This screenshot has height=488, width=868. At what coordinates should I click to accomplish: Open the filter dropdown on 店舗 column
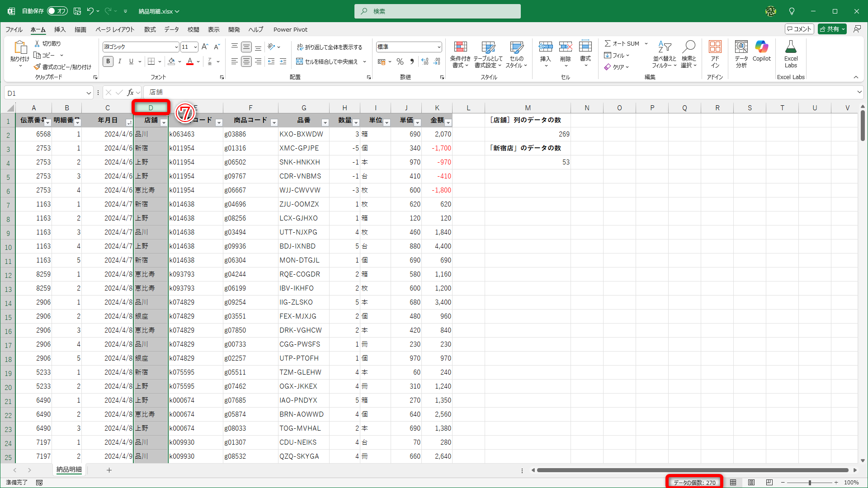coord(164,122)
